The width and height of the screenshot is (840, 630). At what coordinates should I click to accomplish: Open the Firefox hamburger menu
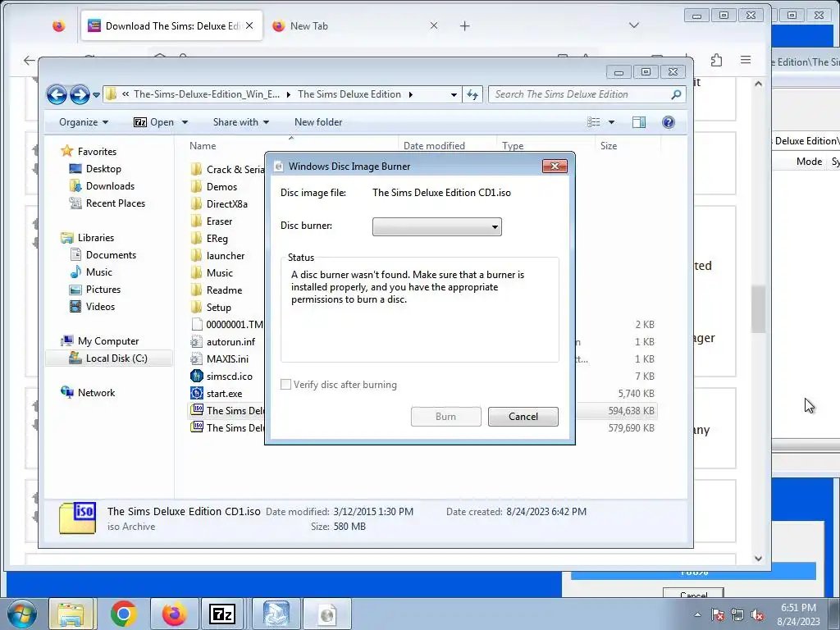pos(745,60)
